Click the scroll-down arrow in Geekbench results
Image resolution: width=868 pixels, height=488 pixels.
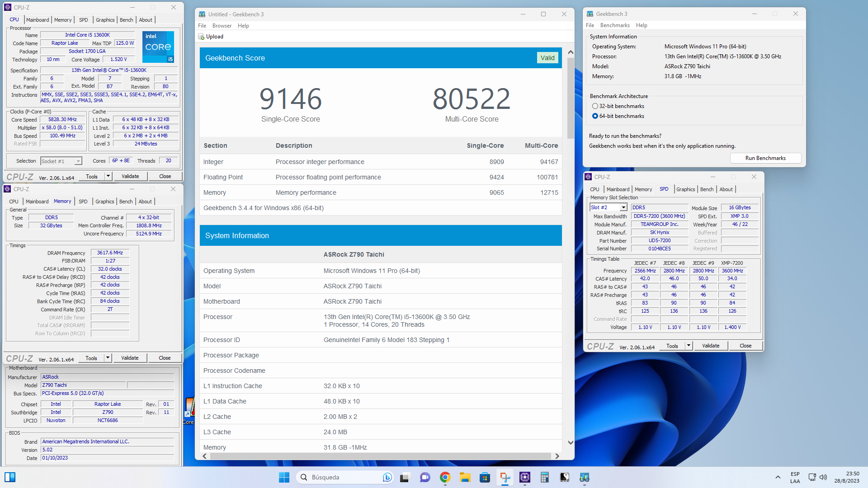[x=571, y=443]
